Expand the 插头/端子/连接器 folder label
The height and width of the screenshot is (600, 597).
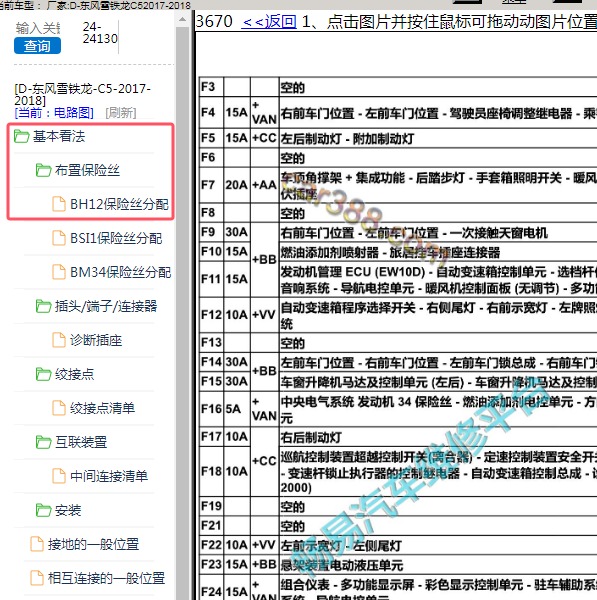[106, 306]
